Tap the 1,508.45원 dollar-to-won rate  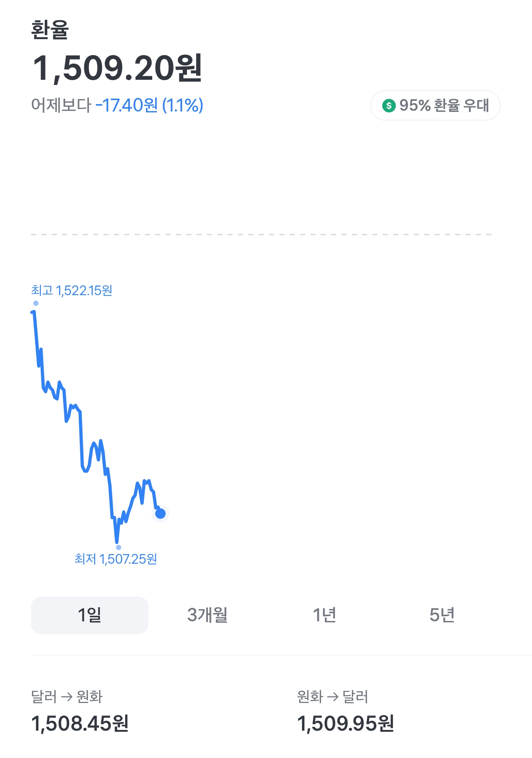(x=80, y=723)
